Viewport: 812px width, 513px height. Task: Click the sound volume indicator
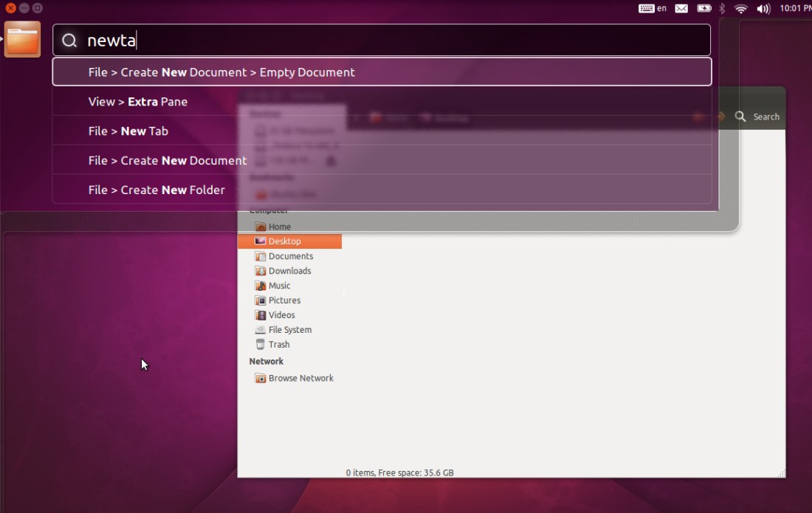pos(763,8)
